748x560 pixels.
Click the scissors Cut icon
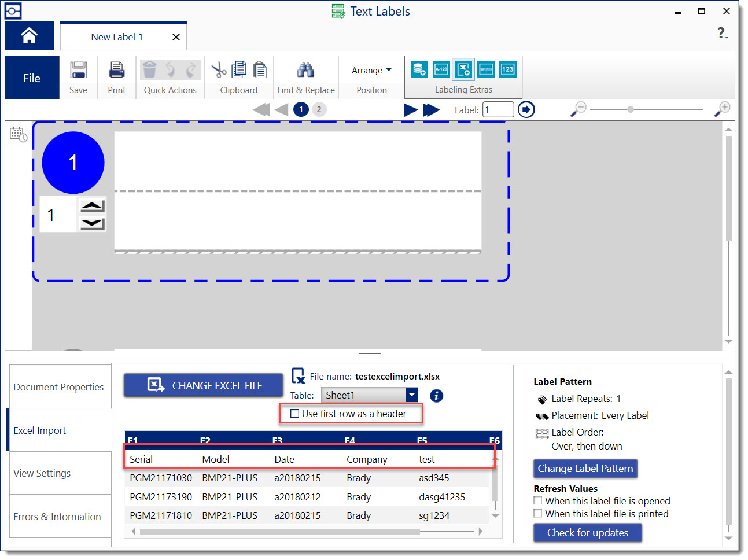pos(219,71)
